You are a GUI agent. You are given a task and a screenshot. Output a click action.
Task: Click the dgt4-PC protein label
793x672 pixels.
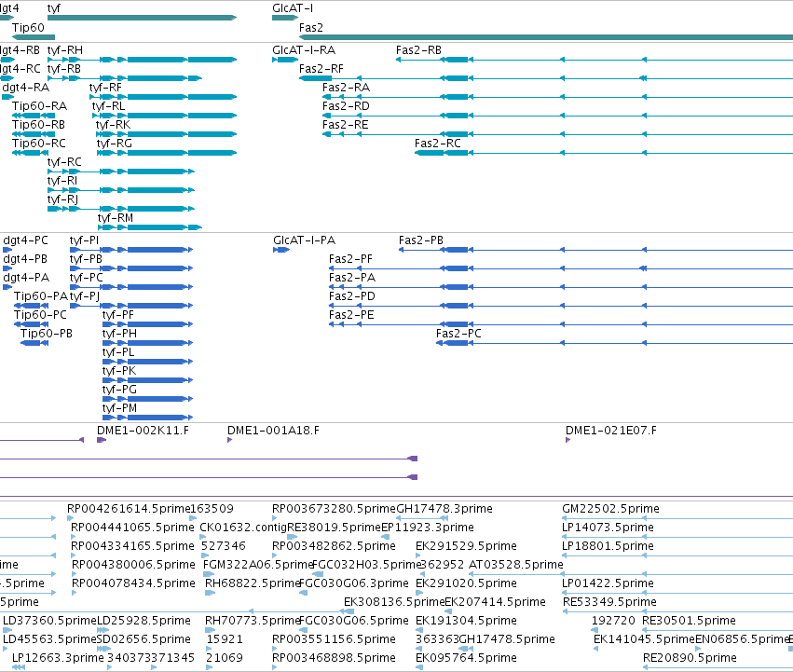pos(26,240)
